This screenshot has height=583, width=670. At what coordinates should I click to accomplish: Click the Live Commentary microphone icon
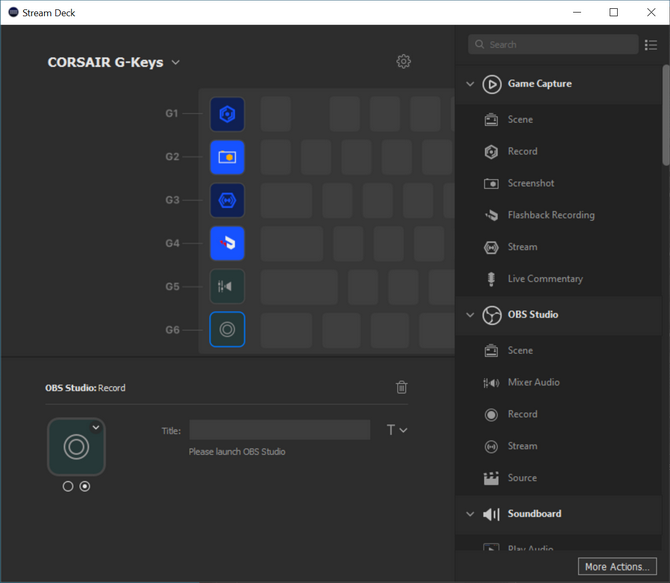pyautogui.click(x=491, y=279)
